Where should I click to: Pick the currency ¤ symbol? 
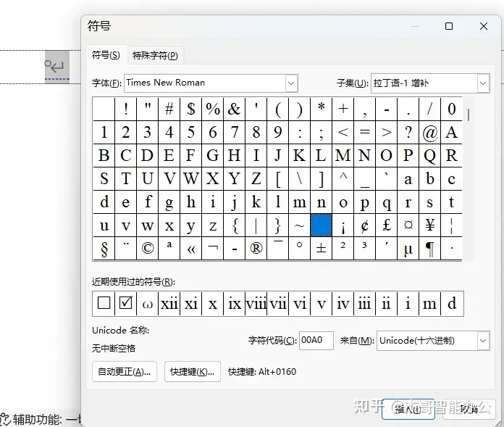408,225
